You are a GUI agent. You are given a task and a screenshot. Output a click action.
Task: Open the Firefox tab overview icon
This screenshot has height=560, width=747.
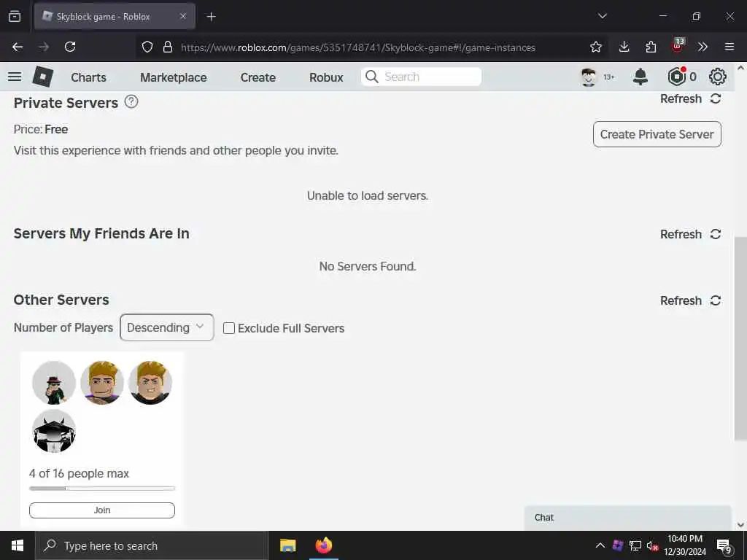click(x=15, y=16)
